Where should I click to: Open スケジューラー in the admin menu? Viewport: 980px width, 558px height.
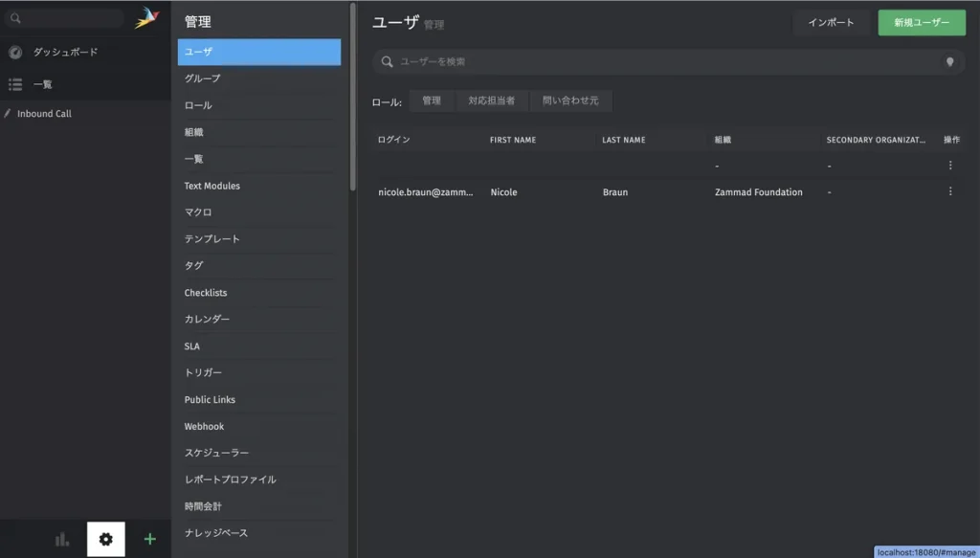[x=258, y=453]
